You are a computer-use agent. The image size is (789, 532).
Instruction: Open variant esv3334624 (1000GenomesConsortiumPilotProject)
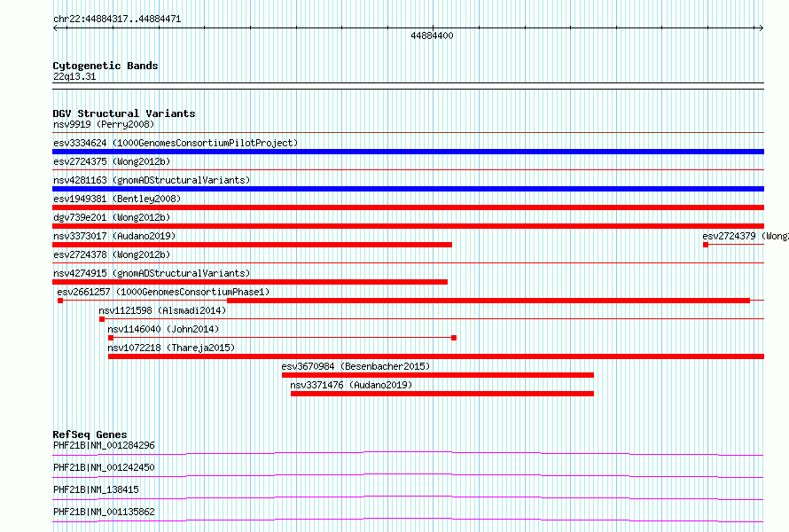click(176, 143)
